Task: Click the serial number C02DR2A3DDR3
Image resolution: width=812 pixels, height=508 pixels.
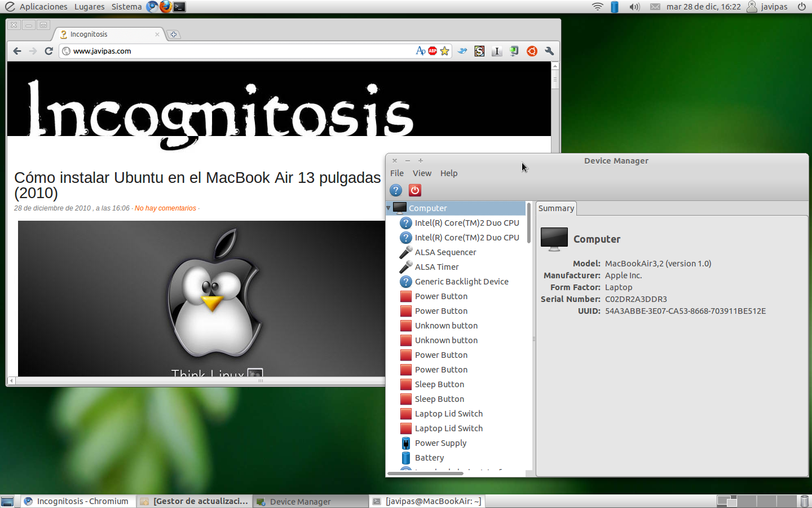Action: coord(636,299)
